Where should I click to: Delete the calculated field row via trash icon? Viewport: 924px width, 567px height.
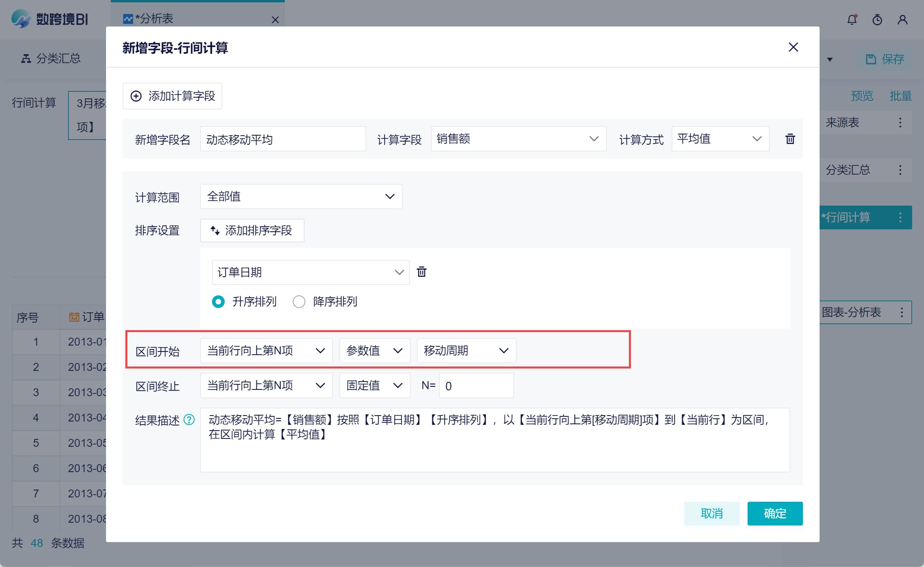pos(790,139)
